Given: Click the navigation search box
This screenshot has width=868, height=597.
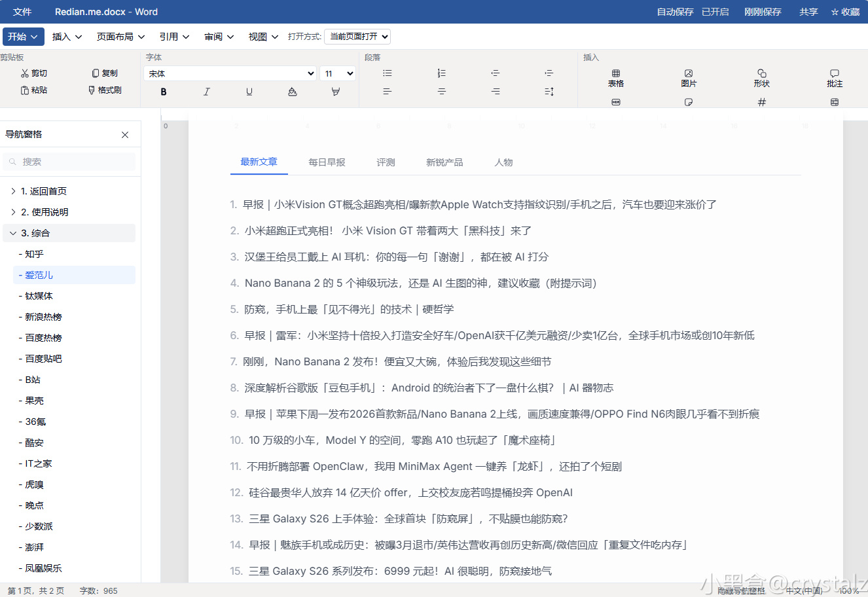Looking at the screenshot, I should (69, 162).
